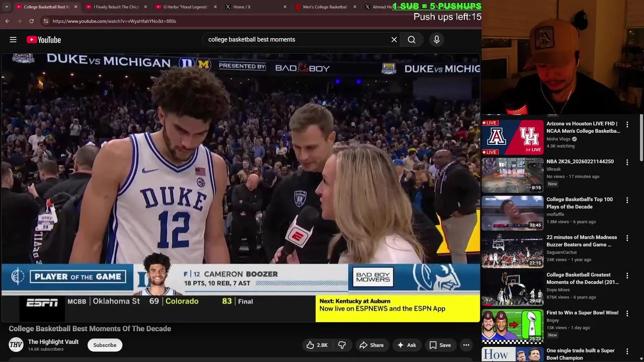This screenshot has height=362, width=644.
Task: Click mofiaffle channel name
Action: [x=555, y=214]
